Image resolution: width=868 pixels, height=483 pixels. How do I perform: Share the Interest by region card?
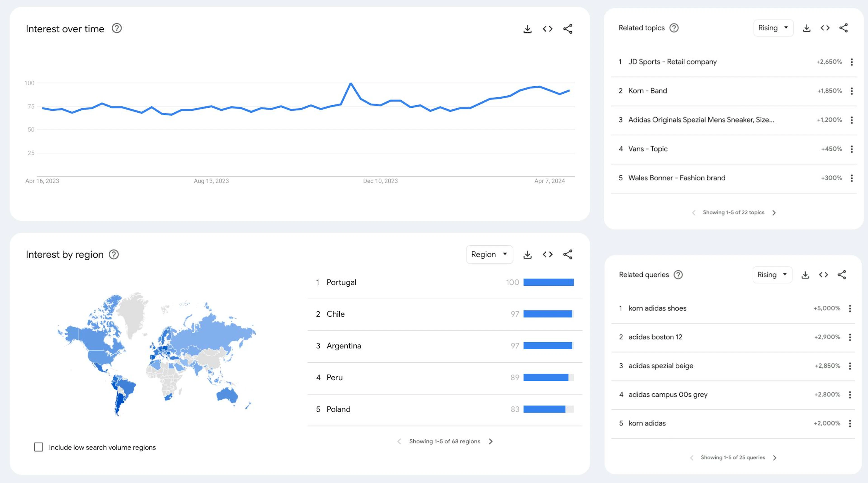point(568,254)
